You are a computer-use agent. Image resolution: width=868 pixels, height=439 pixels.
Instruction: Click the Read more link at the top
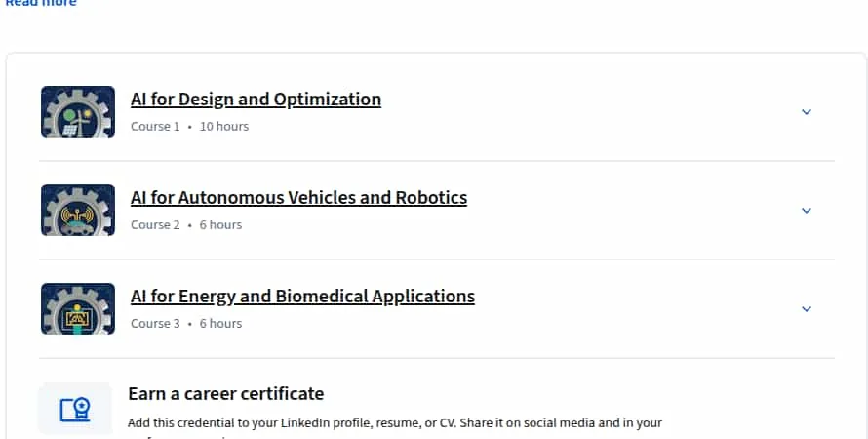41,3
